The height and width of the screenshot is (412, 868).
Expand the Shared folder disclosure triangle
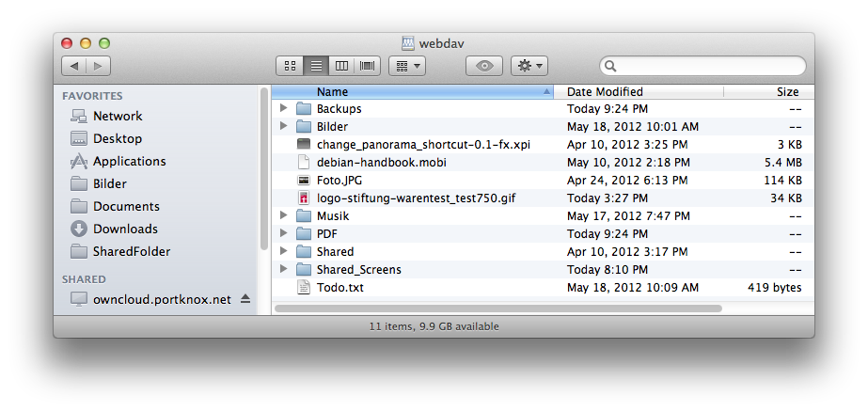click(284, 251)
